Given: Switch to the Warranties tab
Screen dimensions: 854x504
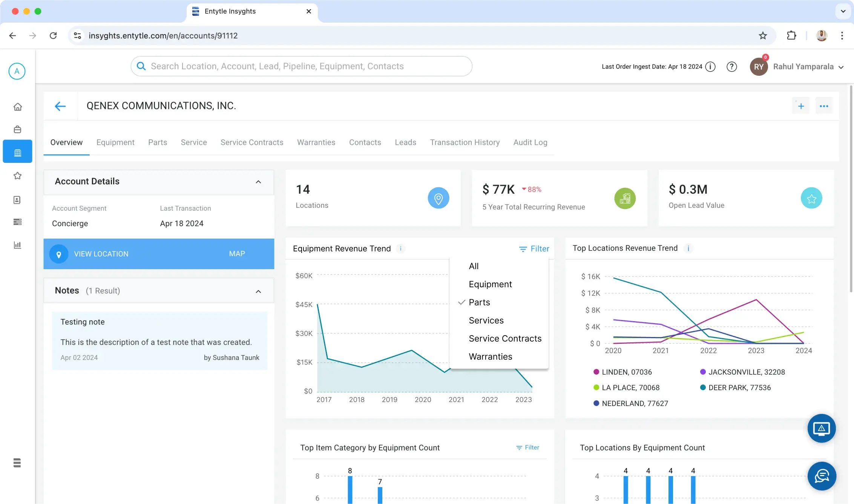Looking at the screenshot, I should coord(316,142).
